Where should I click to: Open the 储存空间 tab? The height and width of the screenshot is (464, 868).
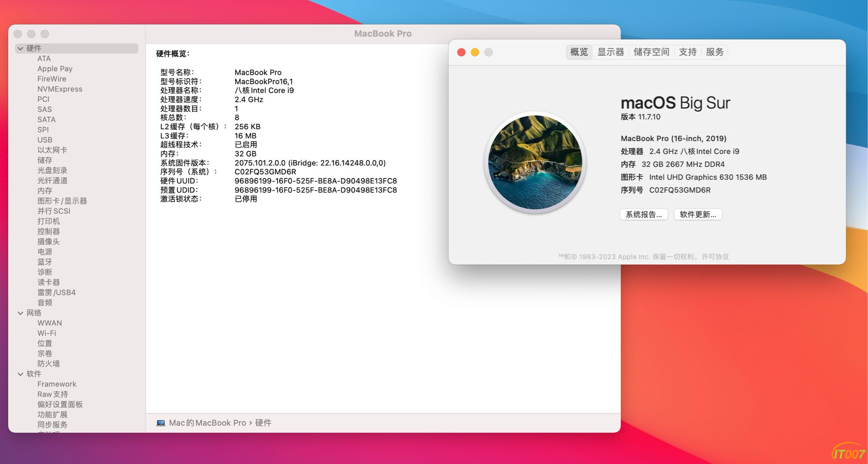(651, 52)
